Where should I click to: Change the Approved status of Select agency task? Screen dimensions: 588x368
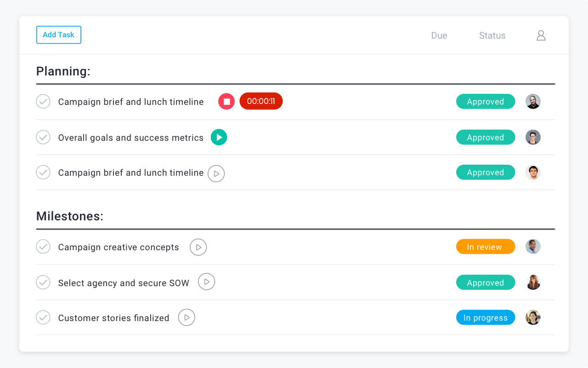coord(486,282)
